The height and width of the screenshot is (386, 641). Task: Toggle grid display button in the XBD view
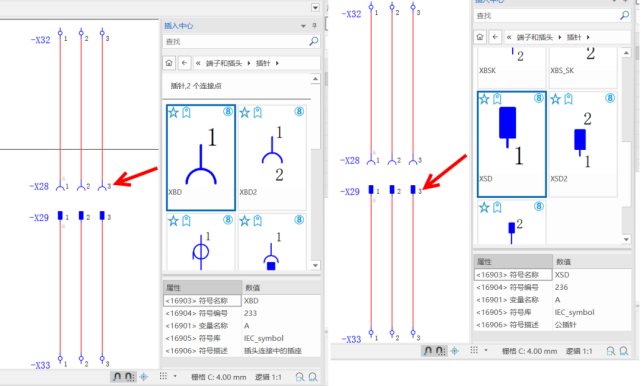point(163,376)
